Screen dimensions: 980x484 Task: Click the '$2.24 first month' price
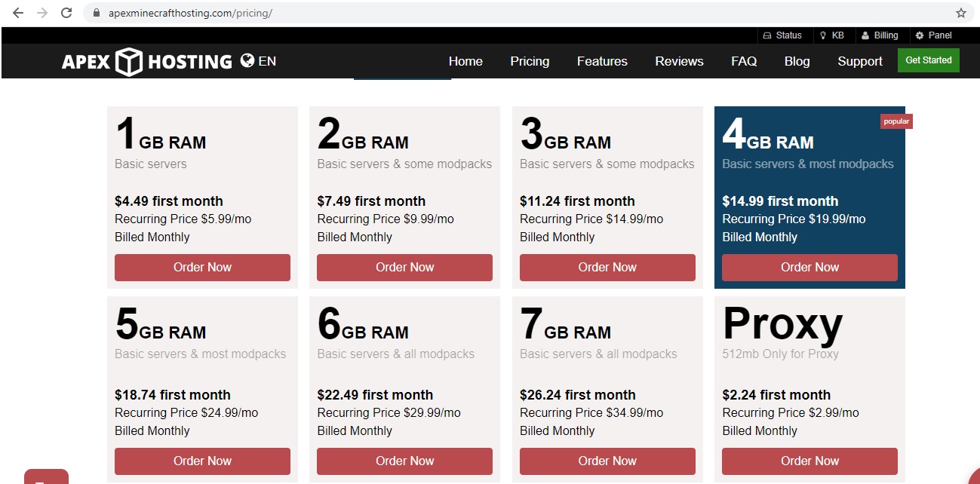(776, 395)
